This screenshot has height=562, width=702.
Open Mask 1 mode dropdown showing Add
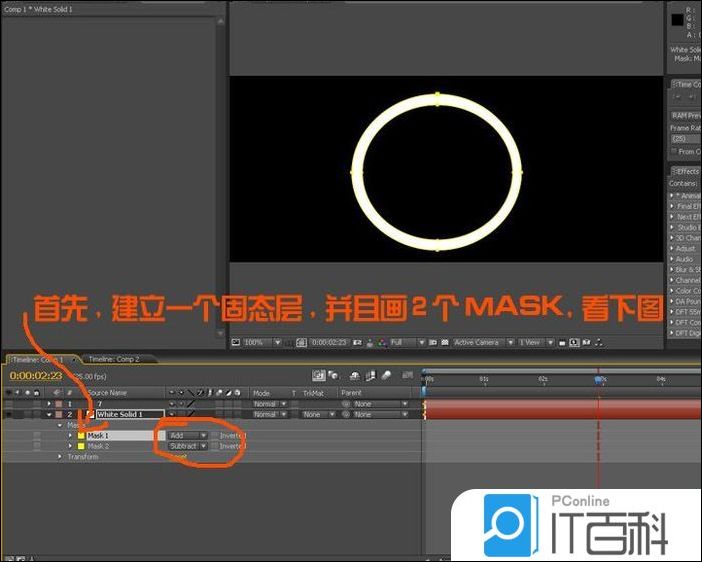[x=188, y=435]
